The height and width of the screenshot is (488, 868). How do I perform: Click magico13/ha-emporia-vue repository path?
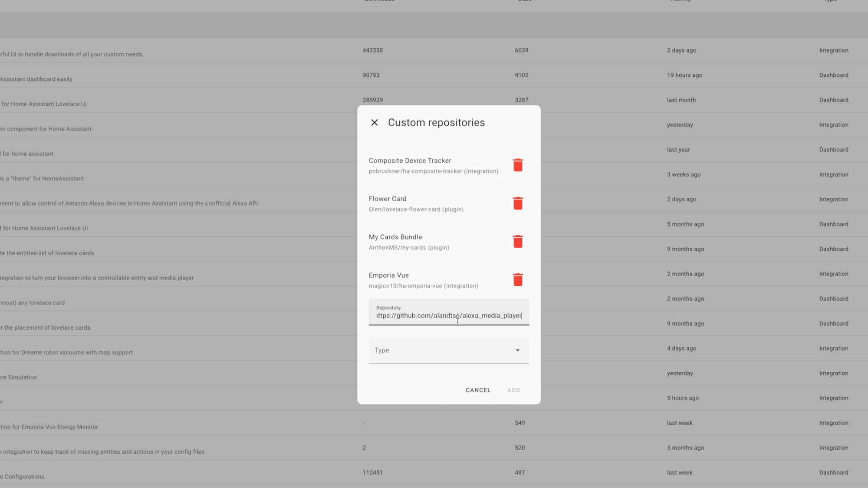(x=424, y=286)
